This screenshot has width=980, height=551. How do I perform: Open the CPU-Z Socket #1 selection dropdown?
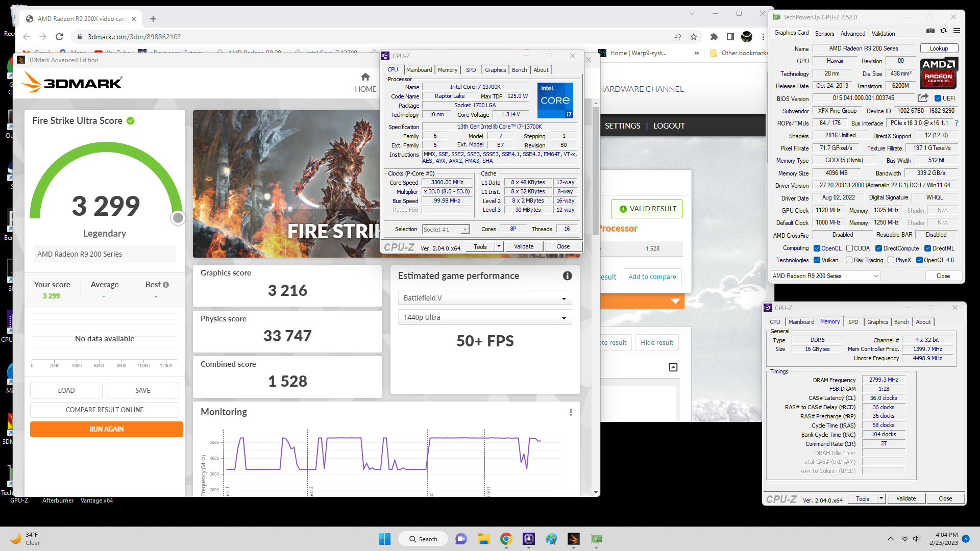click(446, 230)
